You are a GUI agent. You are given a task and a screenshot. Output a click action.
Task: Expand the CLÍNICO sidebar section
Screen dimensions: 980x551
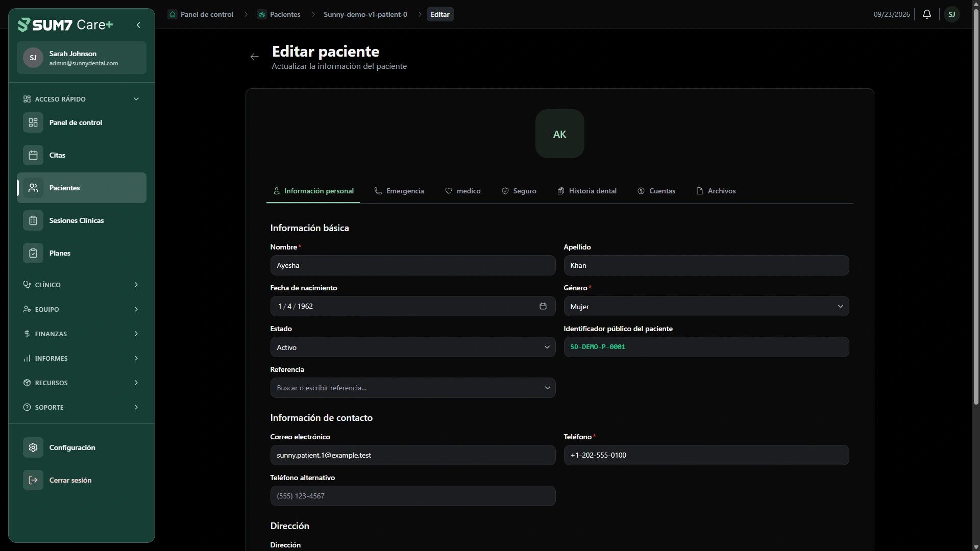(82, 285)
